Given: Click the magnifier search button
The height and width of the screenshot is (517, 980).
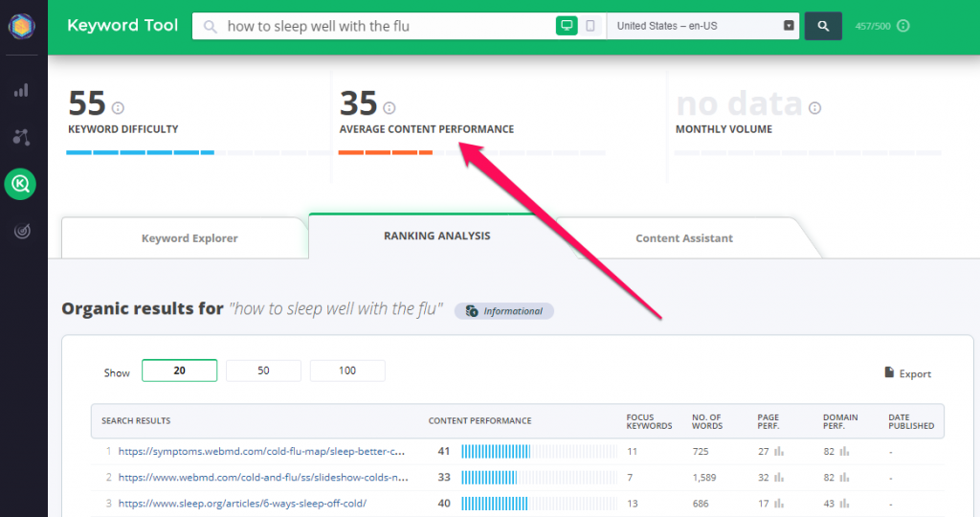Looking at the screenshot, I should click(823, 26).
